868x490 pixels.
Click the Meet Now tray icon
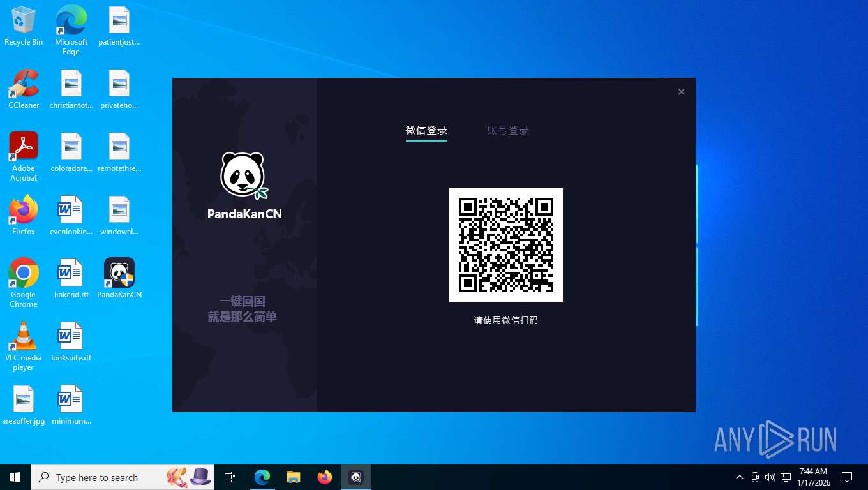[755, 477]
